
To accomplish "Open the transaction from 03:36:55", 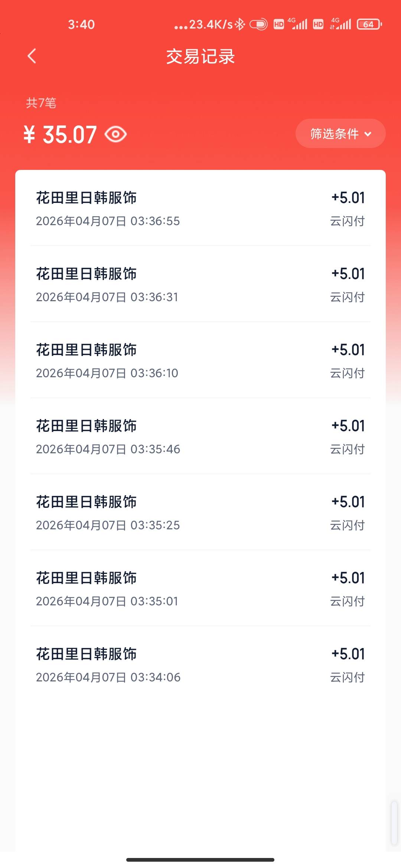I will (200, 208).
